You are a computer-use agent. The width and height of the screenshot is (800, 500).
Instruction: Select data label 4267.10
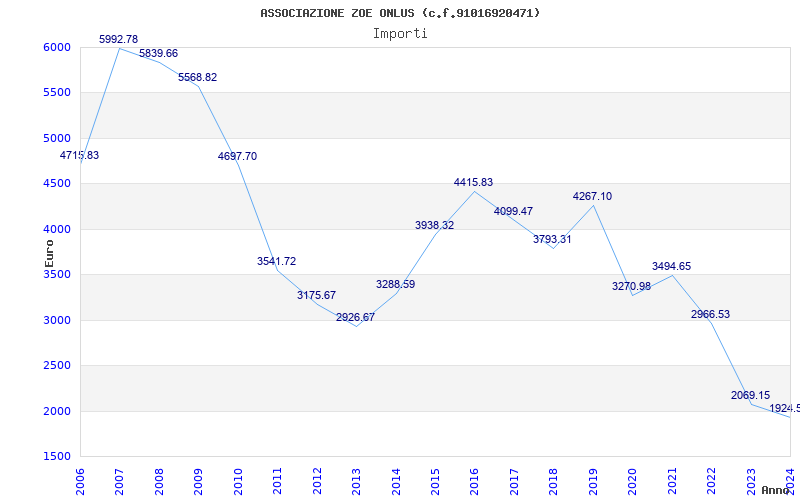coord(592,196)
